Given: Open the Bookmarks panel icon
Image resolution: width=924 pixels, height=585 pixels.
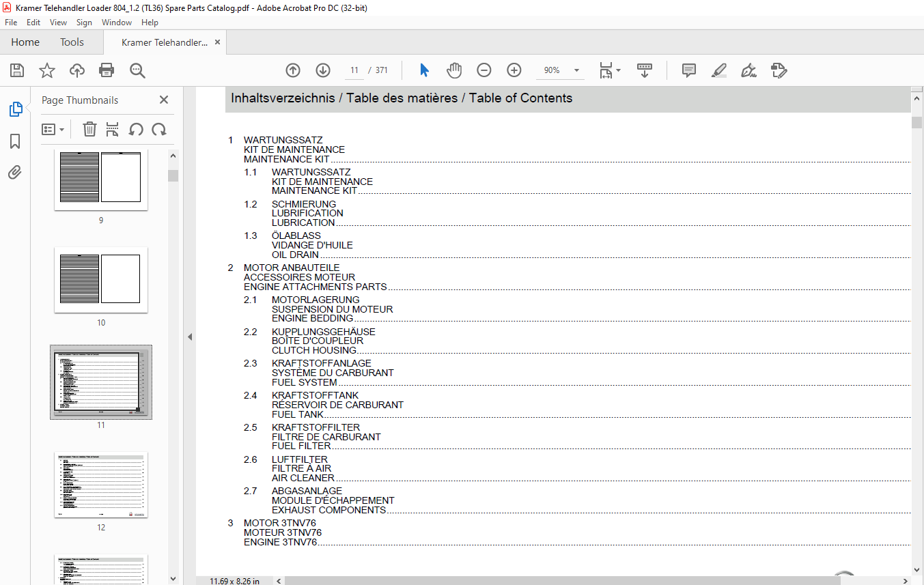Looking at the screenshot, I should tap(15, 141).
